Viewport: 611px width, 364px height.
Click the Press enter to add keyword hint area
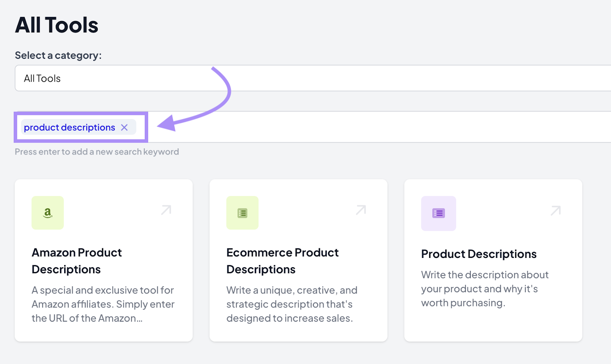(97, 151)
